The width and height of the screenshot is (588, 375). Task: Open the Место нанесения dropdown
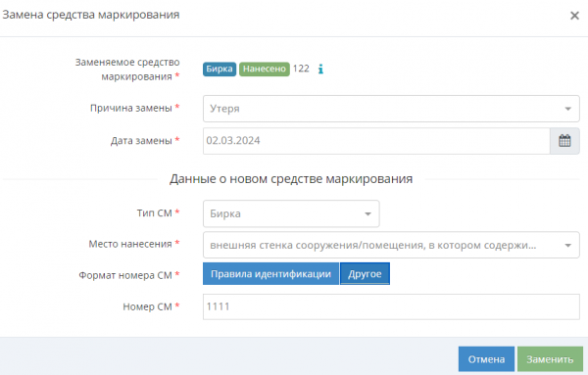coord(391,245)
